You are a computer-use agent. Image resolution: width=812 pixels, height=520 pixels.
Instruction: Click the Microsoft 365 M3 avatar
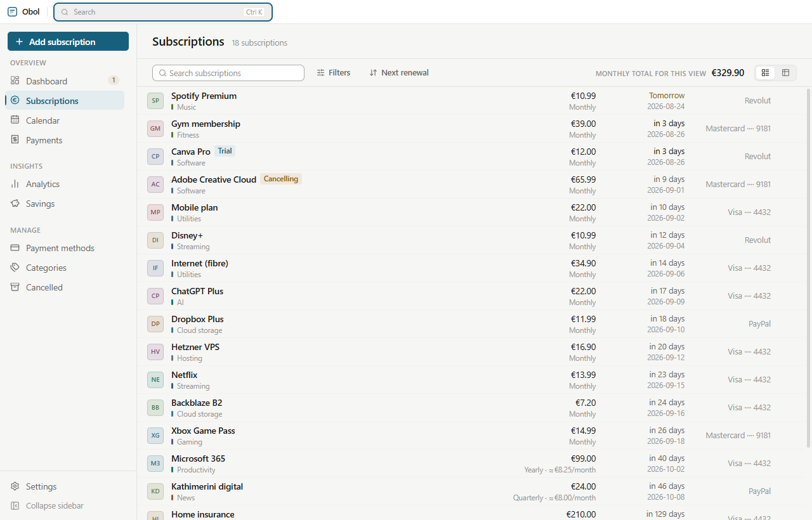tap(155, 464)
